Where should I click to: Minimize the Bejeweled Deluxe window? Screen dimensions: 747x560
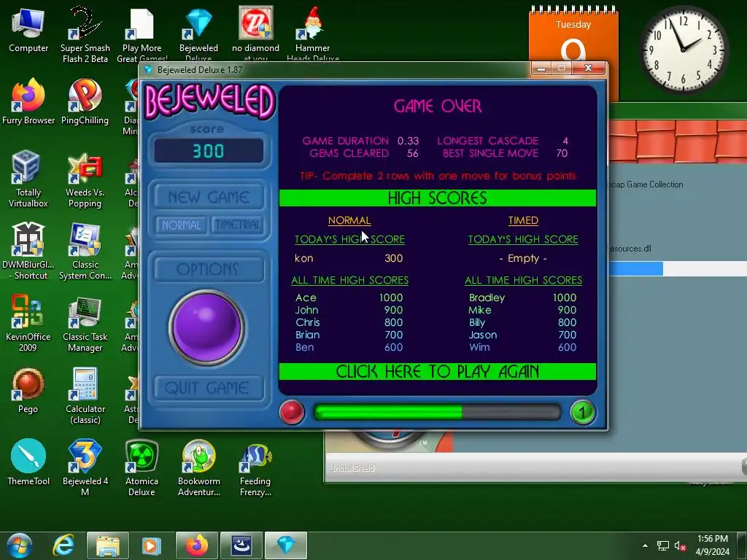(x=541, y=69)
